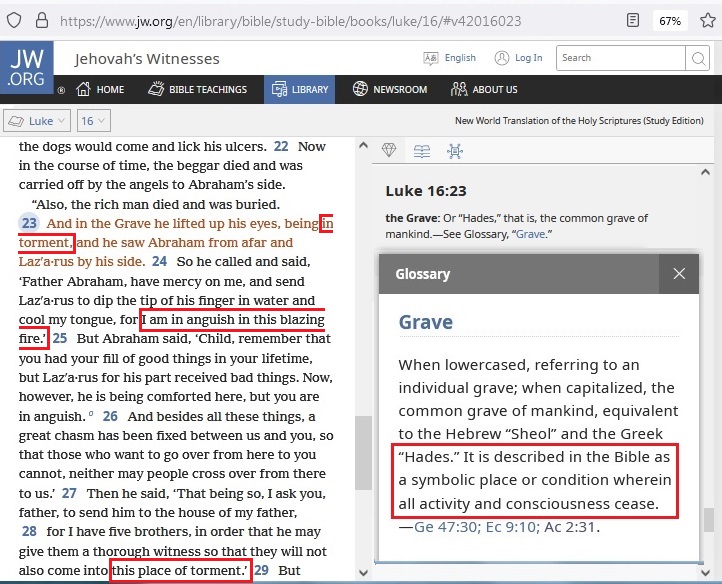Screen dimensions: 722x584
Task: Open the LIBRARY menu tab
Action: coord(299,89)
